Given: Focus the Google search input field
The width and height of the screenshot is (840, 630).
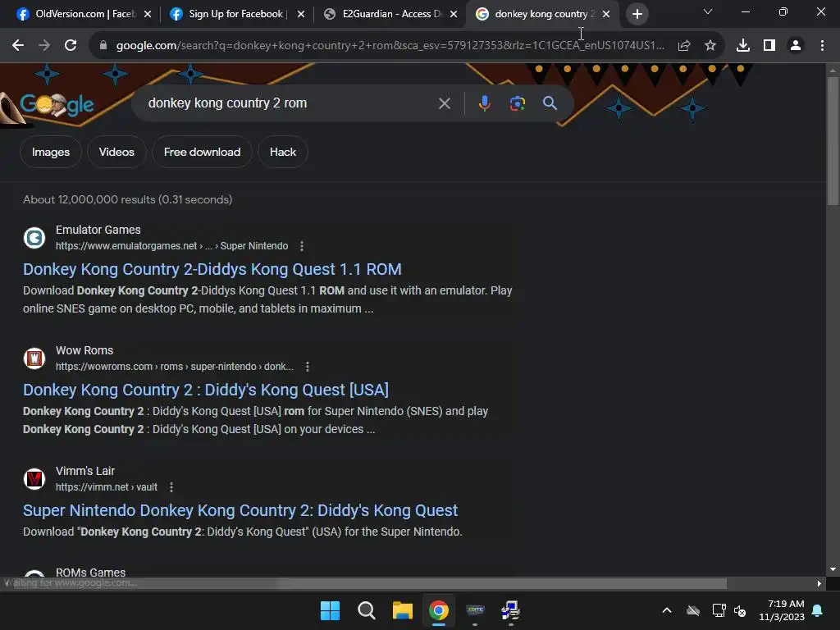Looking at the screenshot, I should (x=290, y=103).
